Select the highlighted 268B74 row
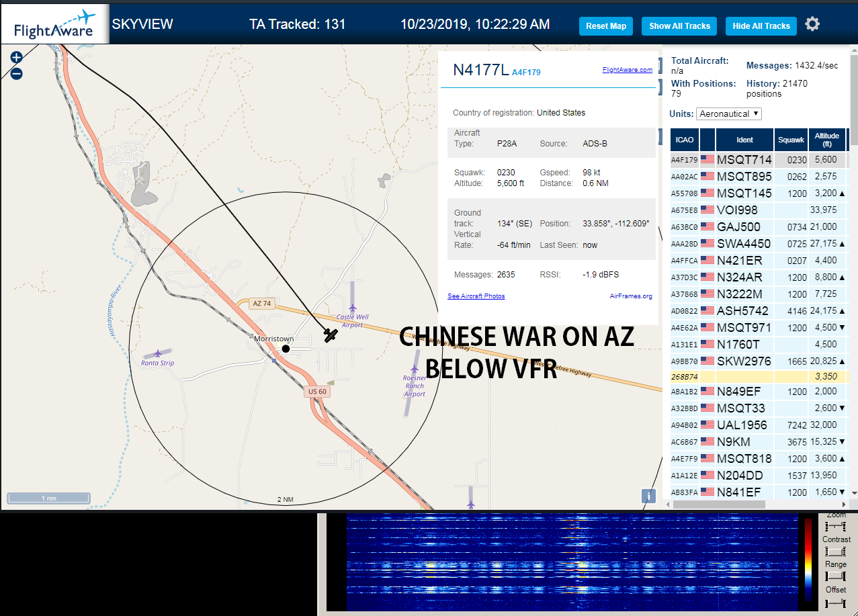 (x=759, y=378)
